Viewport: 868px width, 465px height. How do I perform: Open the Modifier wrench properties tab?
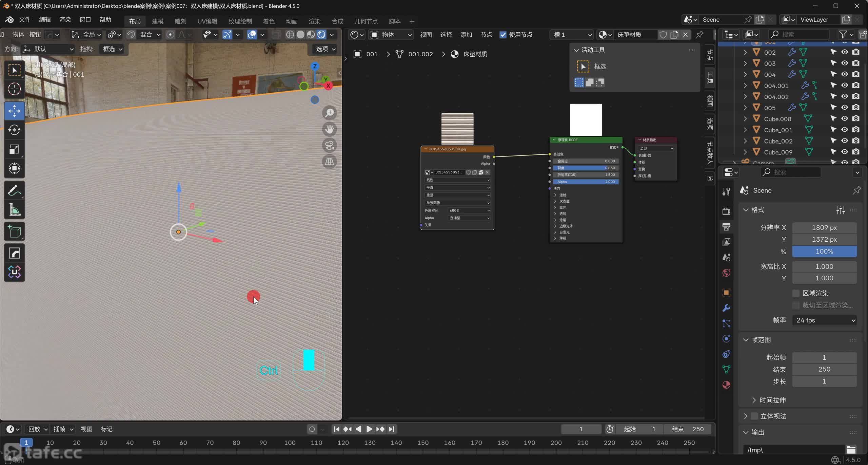coord(726,308)
